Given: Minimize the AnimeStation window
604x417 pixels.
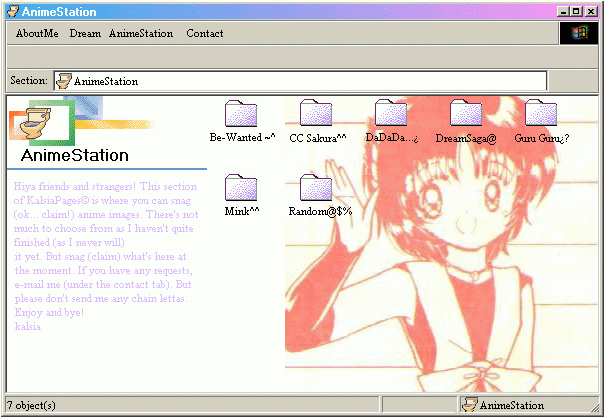Looking at the screenshot, I should pyautogui.click(x=564, y=11).
